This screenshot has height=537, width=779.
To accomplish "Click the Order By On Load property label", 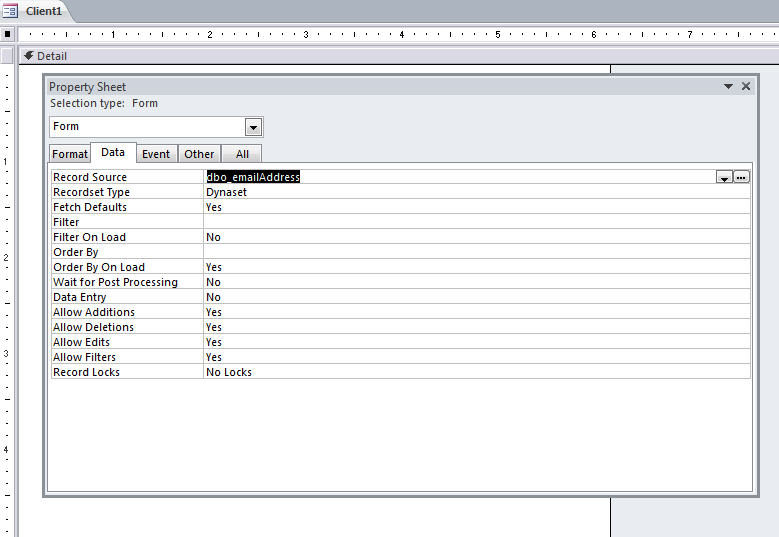I will [99, 267].
